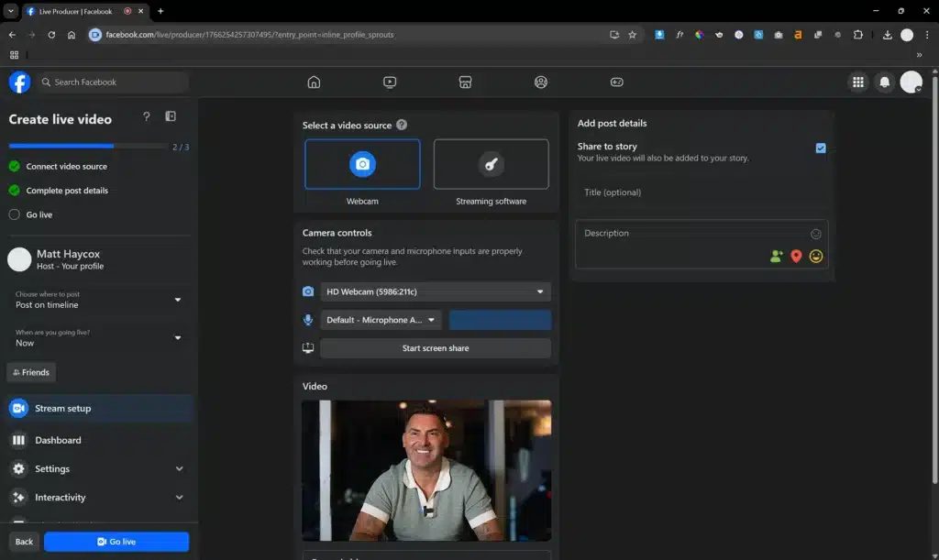The width and height of the screenshot is (939, 560).
Task: Open the Dashboard section
Action: (x=98, y=440)
